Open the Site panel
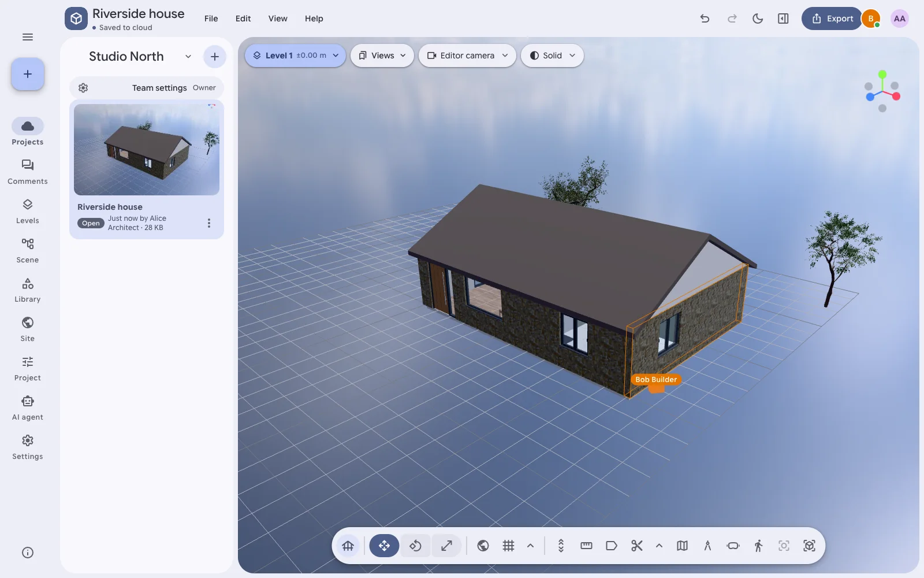The height and width of the screenshot is (578, 924). (x=28, y=329)
